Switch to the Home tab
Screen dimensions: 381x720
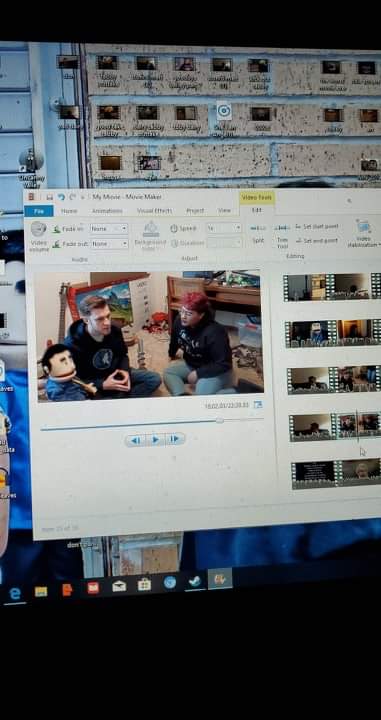[x=69, y=211]
